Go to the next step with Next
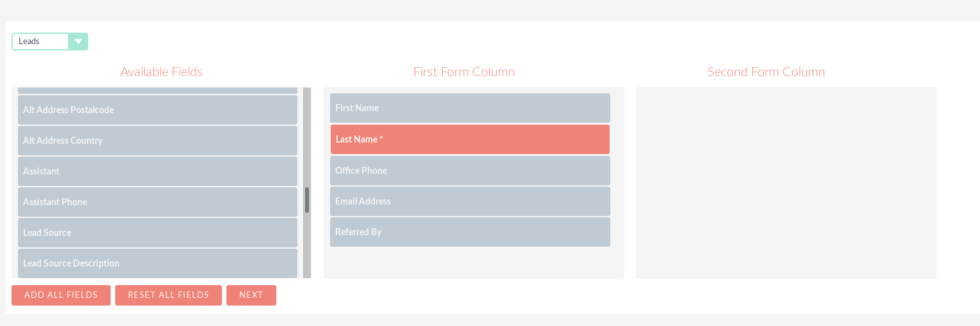The width and height of the screenshot is (980, 326). pyautogui.click(x=251, y=295)
